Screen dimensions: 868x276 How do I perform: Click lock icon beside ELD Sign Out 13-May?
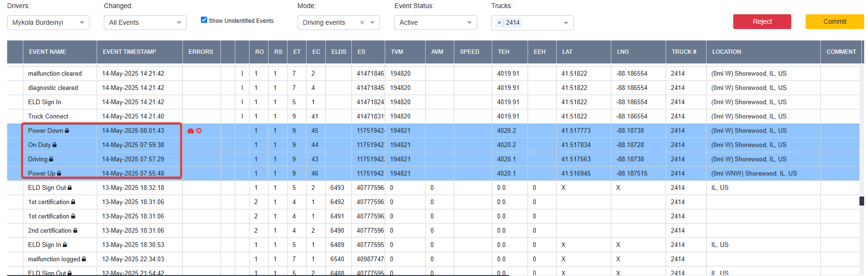click(x=70, y=187)
